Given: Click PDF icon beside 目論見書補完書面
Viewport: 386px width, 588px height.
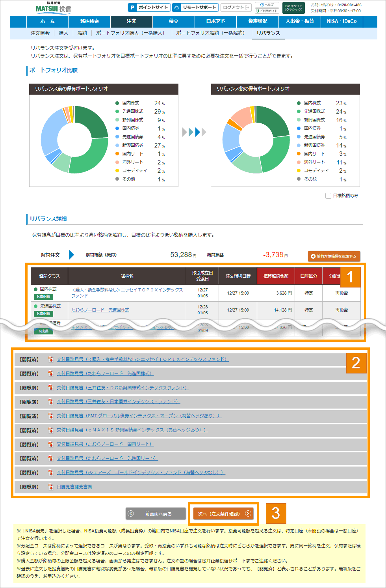Looking at the screenshot, I should coord(50,487).
